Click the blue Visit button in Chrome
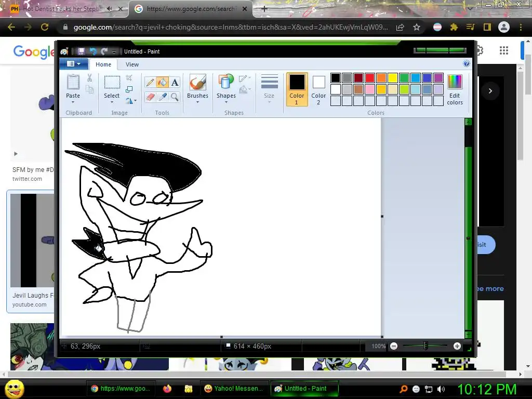The width and height of the screenshot is (532, 399). pos(486,245)
